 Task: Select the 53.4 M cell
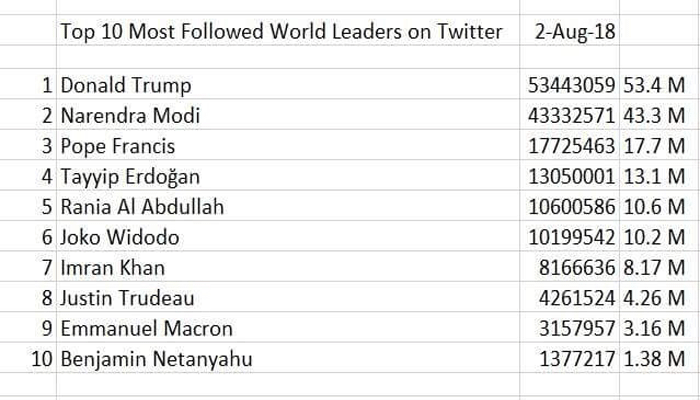pos(652,86)
